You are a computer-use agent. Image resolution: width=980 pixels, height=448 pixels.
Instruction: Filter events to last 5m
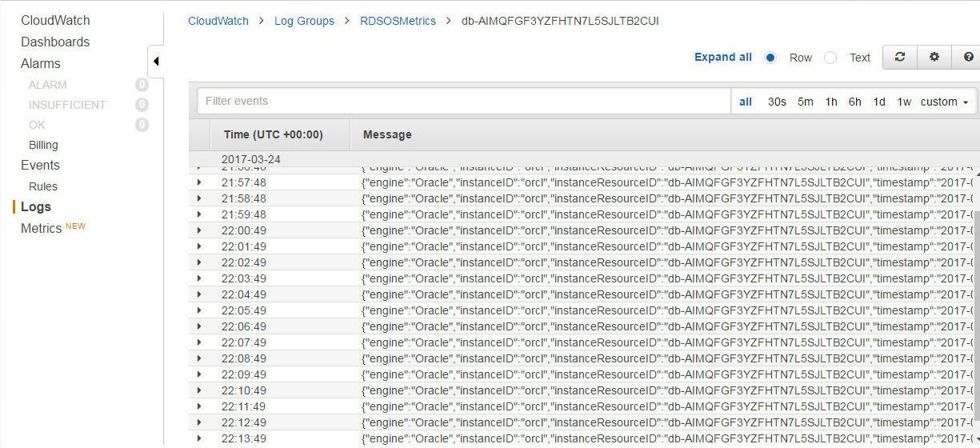pyautogui.click(x=805, y=102)
